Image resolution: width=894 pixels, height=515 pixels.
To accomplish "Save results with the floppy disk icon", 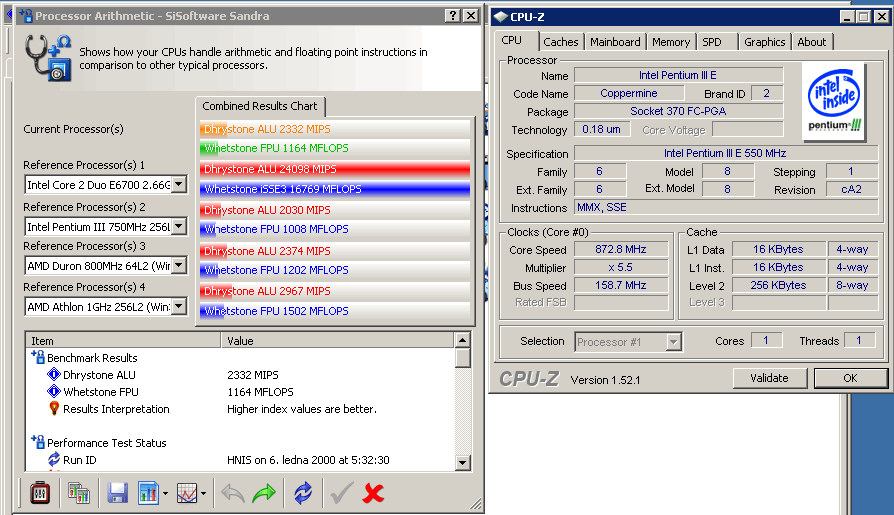I will (117, 492).
